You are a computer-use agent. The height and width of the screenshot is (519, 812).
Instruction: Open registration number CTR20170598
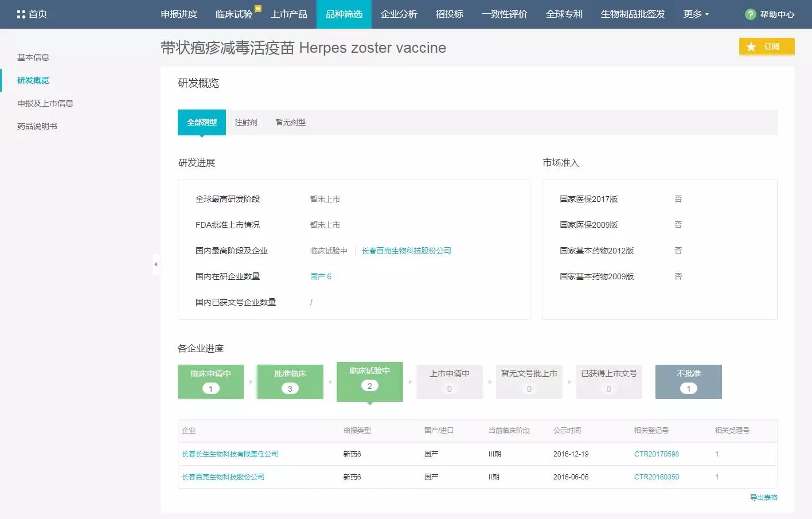[656, 454]
